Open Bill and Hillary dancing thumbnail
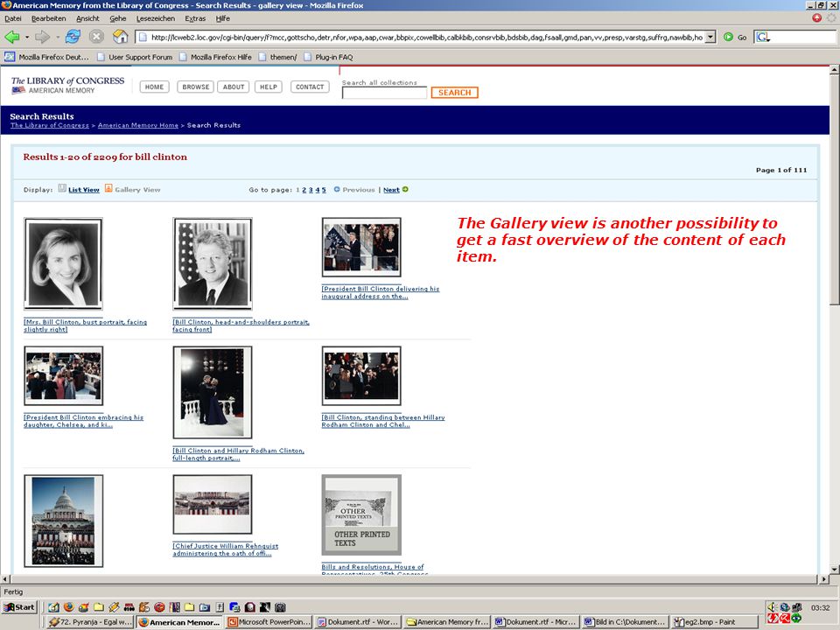840x630 pixels. point(212,392)
